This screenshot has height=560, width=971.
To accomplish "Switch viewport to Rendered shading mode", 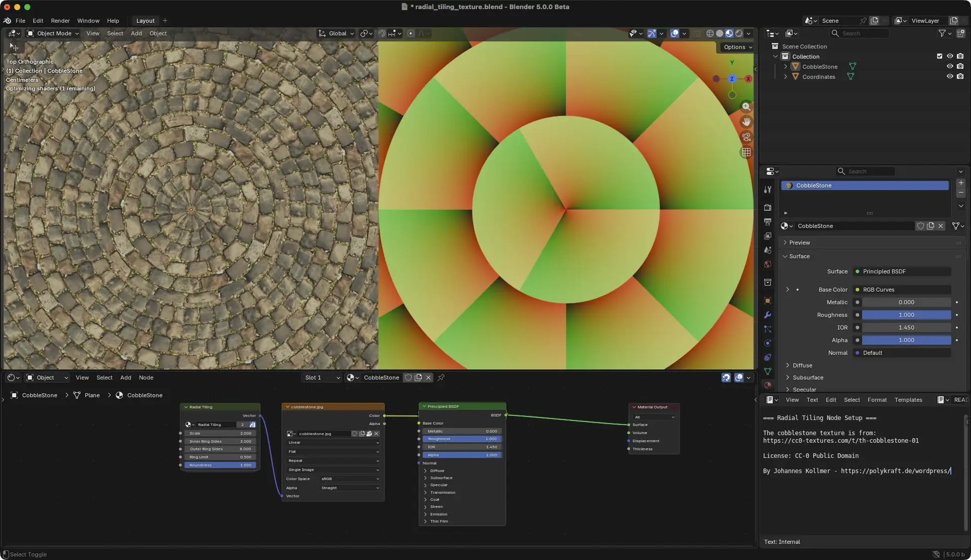I will [739, 33].
